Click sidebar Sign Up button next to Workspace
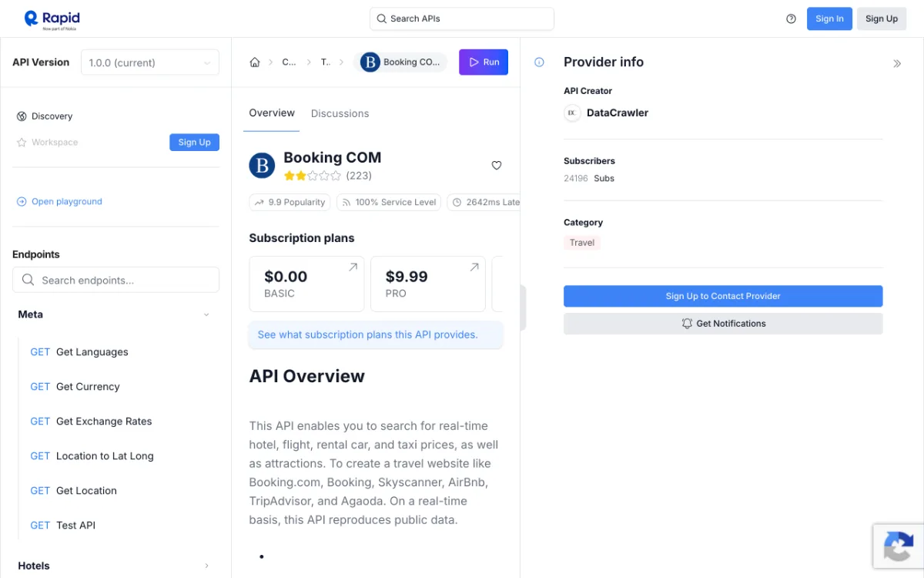 point(194,143)
